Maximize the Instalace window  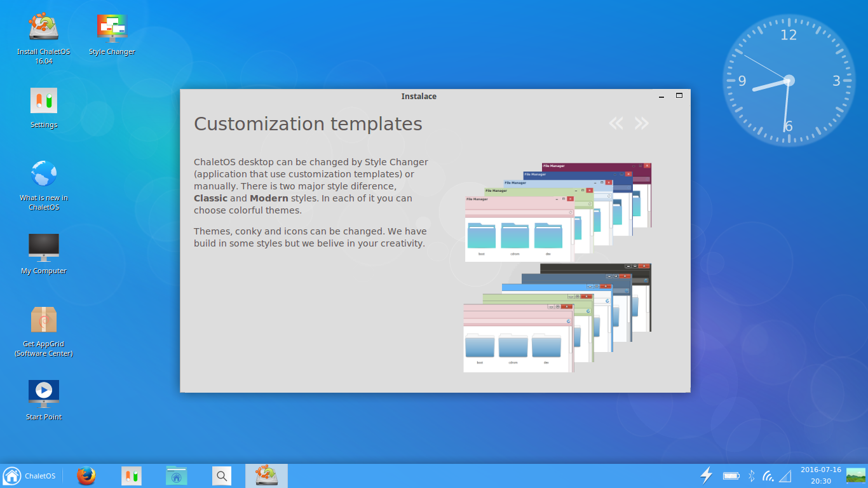679,96
